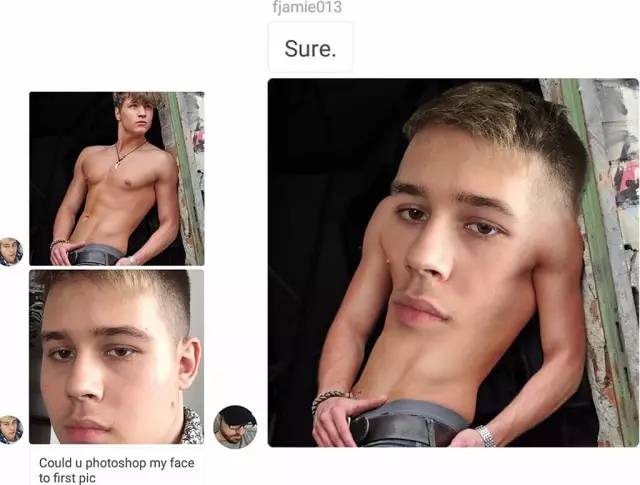Image resolution: width=640 pixels, height=485 pixels.
Task: View the second pic sent in chat
Action: (117, 357)
